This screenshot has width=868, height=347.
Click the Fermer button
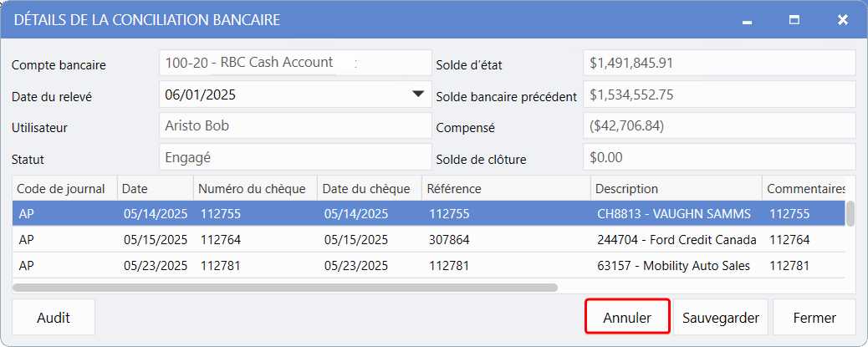[x=814, y=318]
